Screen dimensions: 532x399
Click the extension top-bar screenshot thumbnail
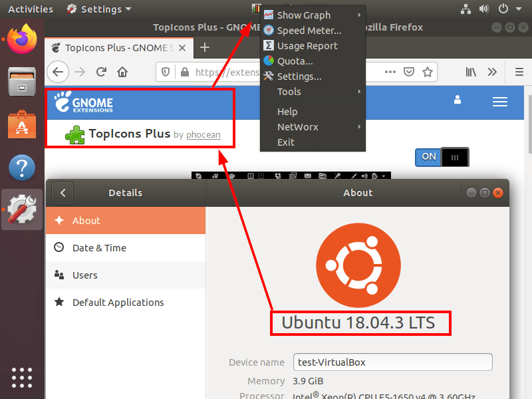coord(291,176)
